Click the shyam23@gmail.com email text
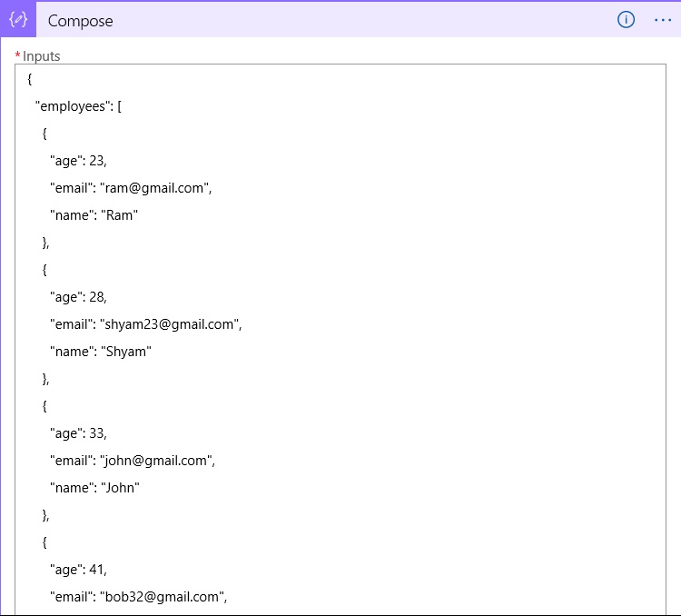Viewport: 681px width, 616px height. [x=170, y=324]
